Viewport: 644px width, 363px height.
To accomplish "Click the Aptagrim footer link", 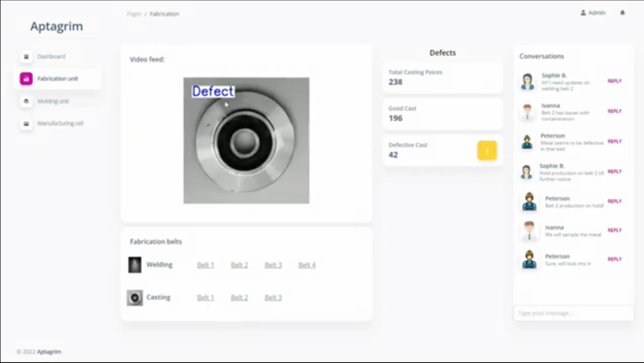I will (x=49, y=352).
